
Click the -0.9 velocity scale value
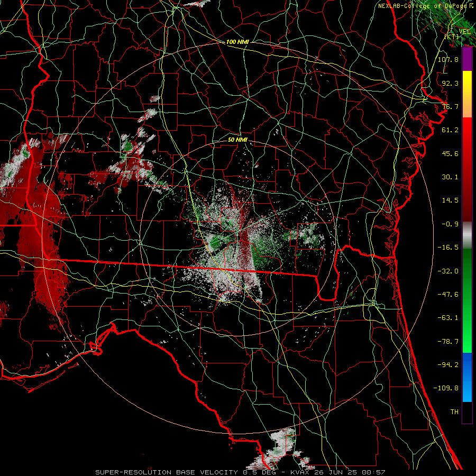click(x=450, y=224)
